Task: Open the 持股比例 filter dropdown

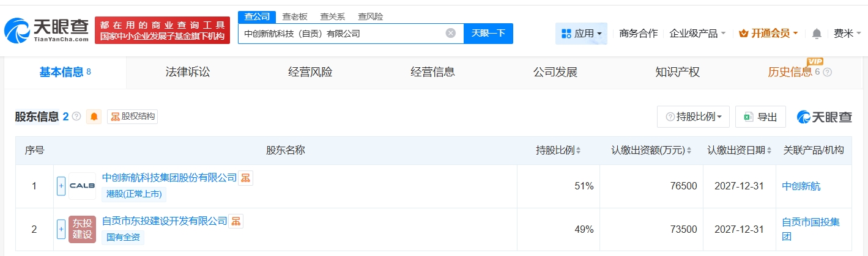Action: (x=693, y=117)
